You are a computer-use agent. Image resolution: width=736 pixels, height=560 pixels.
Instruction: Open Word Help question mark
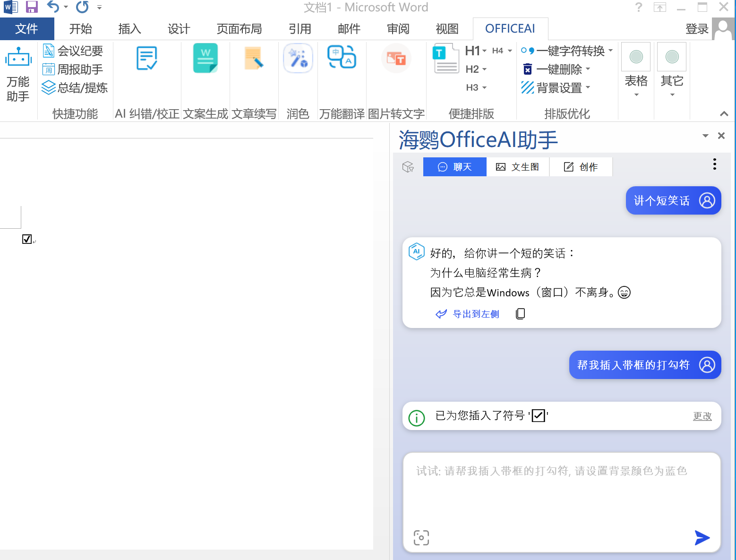(639, 7)
